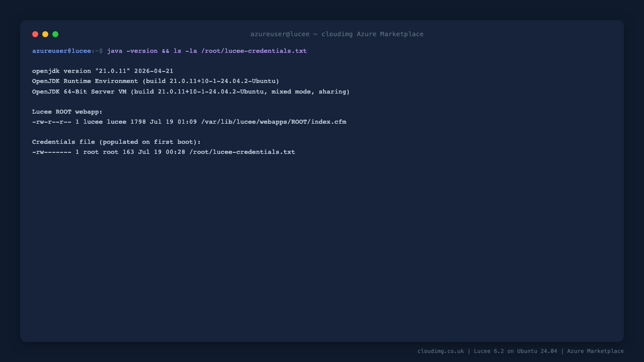Click the yellow minimize window dot
The height and width of the screenshot is (362, 644).
point(45,34)
